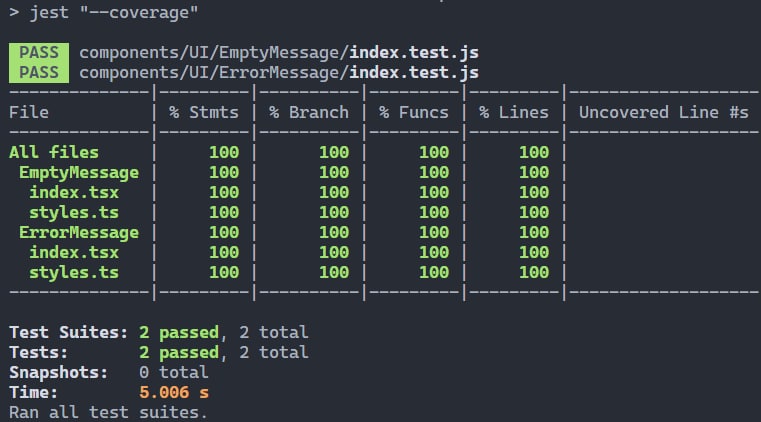The height and width of the screenshot is (422, 761).
Task: Click index.tsx under EmptyMessage
Action: pos(74,193)
